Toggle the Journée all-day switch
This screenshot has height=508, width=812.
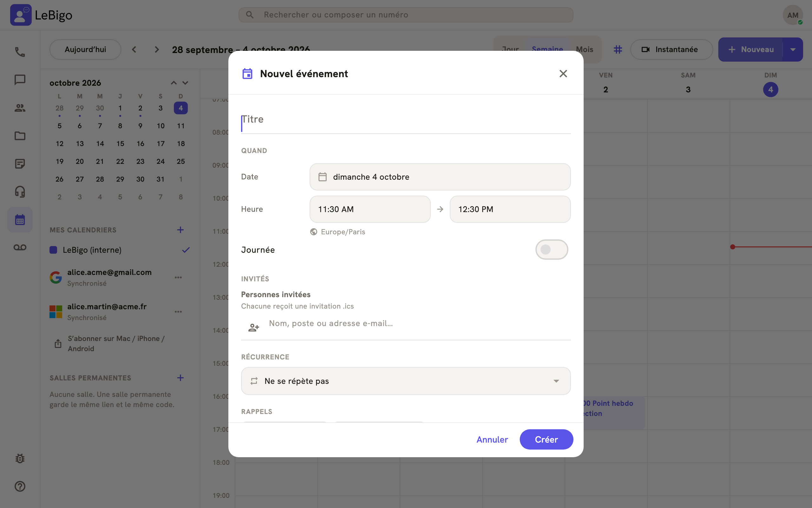pyautogui.click(x=551, y=250)
